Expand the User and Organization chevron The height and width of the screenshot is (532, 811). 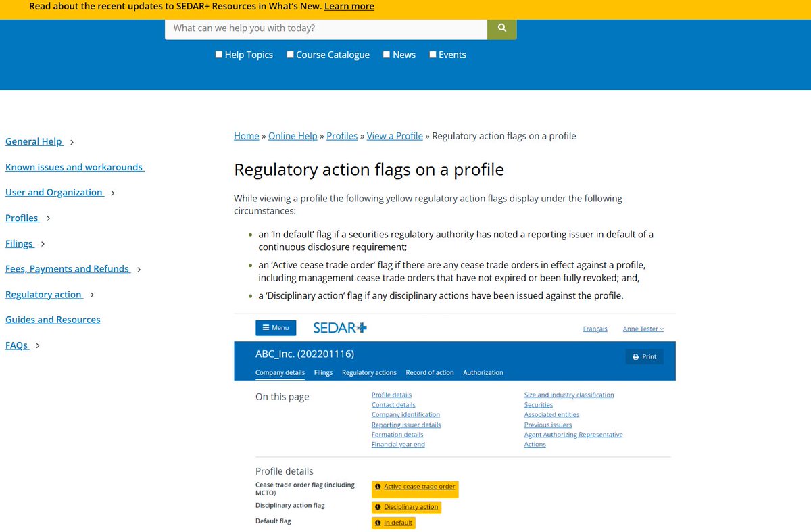click(x=113, y=193)
